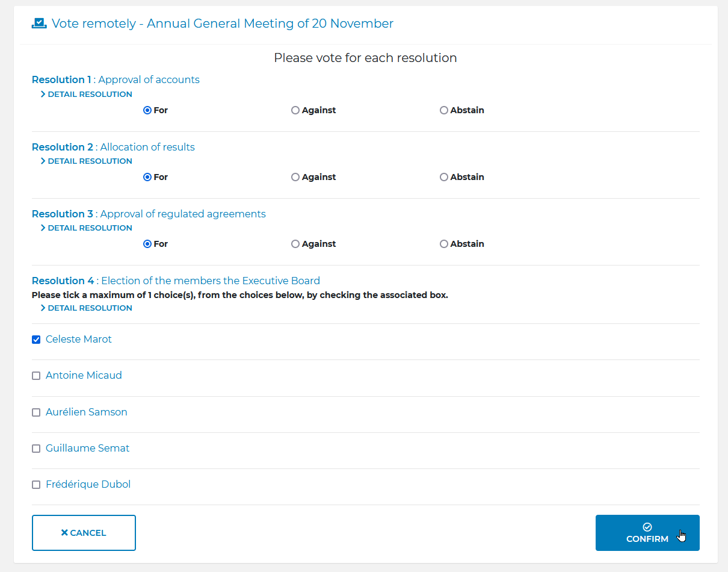Click the X icon on Cancel button
Viewport: 728px width, 572px height.
click(64, 533)
